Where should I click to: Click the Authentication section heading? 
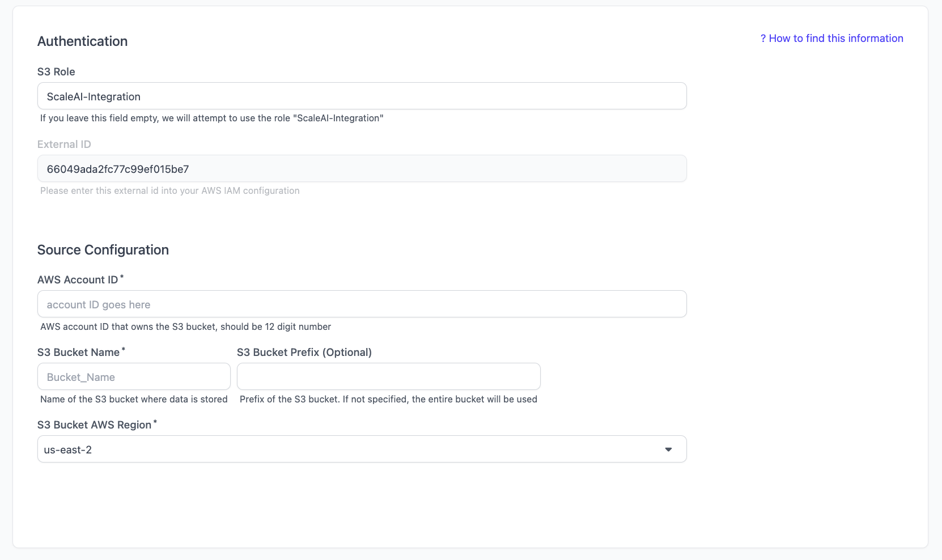(x=82, y=41)
